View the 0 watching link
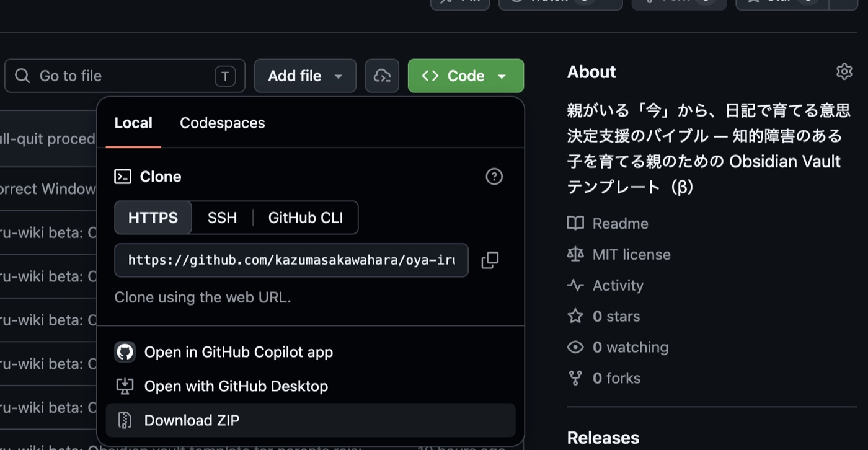Screen dimensions: 868x450 pyautogui.click(x=631, y=347)
